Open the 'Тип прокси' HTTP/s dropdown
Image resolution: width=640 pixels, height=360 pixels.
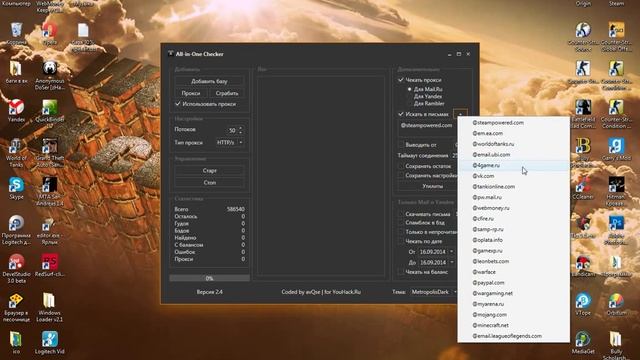click(230, 142)
